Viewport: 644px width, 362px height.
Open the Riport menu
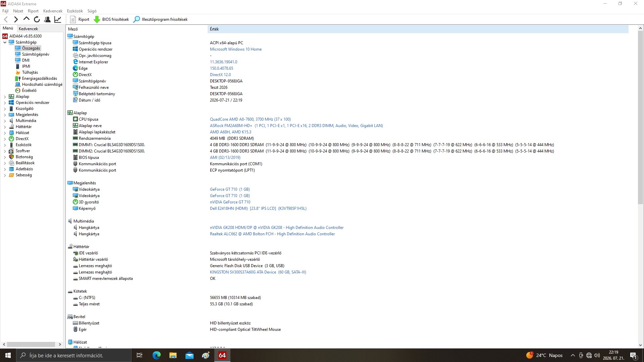tap(33, 11)
